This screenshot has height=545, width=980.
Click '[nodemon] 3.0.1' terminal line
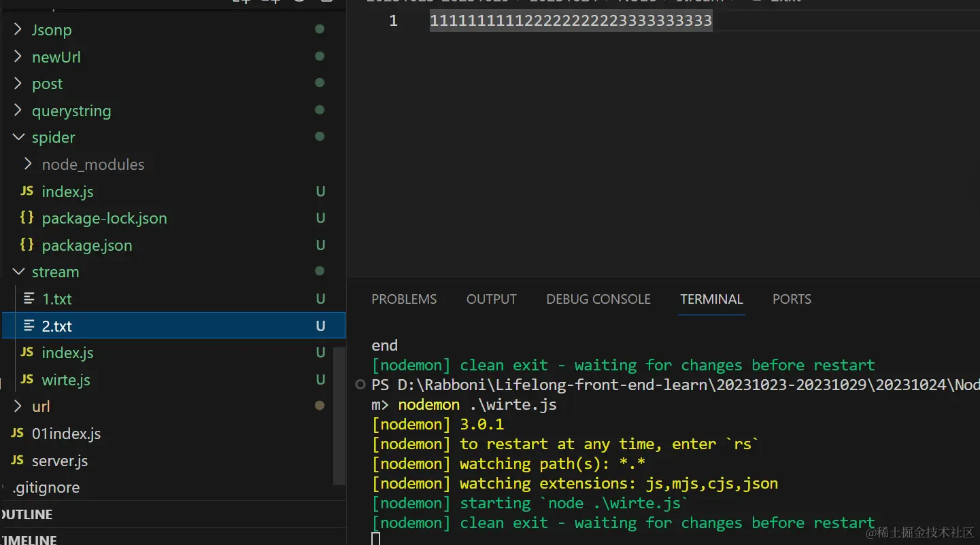point(438,425)
